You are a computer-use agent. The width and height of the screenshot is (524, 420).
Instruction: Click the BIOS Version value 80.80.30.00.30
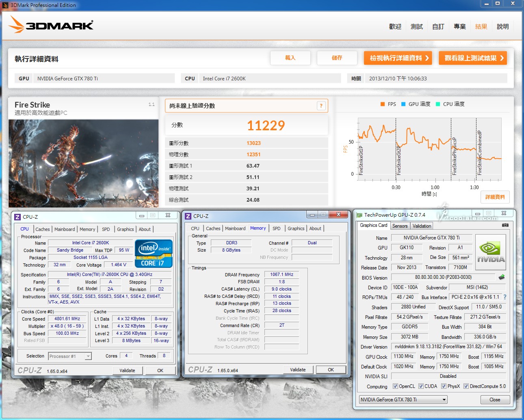443,277
